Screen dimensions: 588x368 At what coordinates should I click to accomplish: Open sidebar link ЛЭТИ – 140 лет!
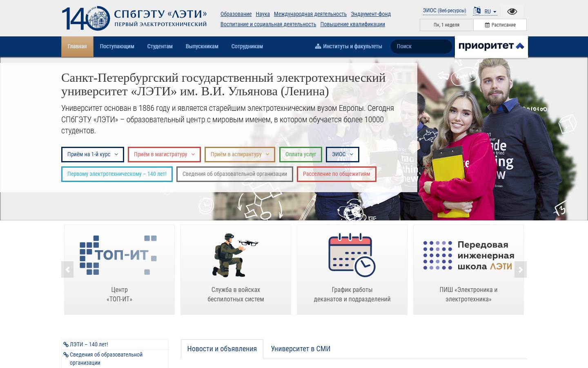[x=89, y=345]
